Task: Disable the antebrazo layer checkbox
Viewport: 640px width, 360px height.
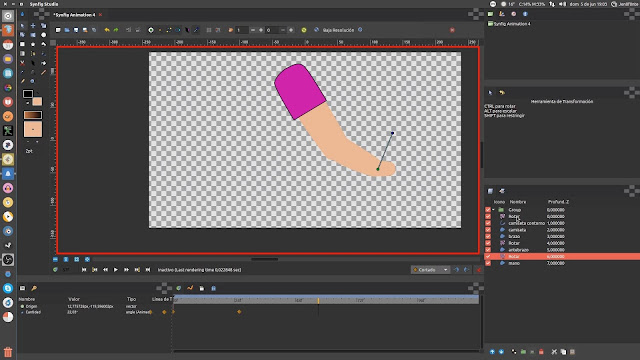Action: (x=488, y=250)
